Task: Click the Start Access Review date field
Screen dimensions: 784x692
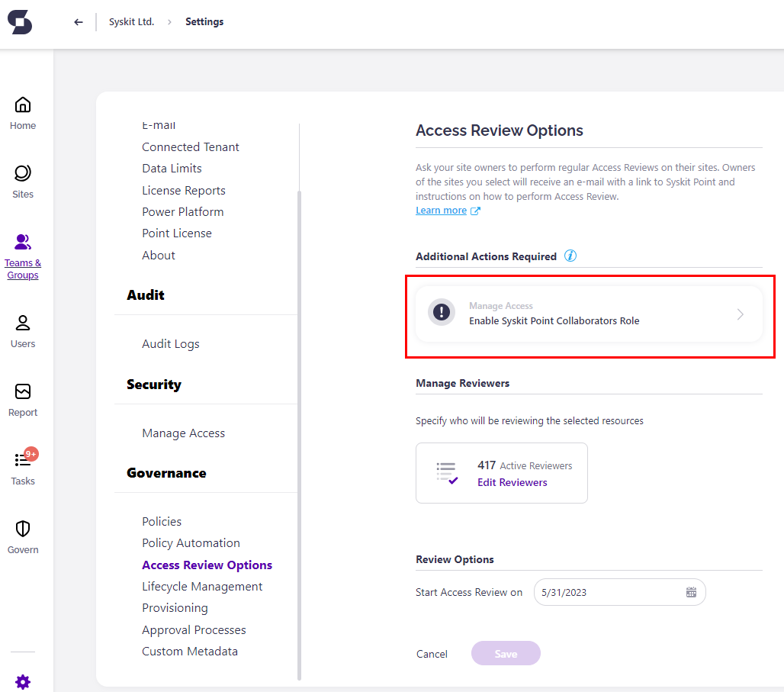Action: [x=602, y=591]
